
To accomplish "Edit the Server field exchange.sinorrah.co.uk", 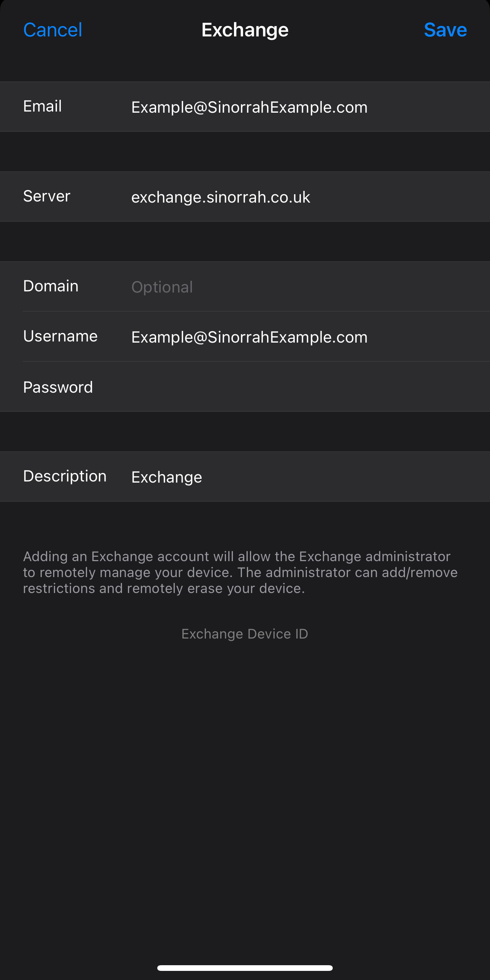I will (220, 197).
